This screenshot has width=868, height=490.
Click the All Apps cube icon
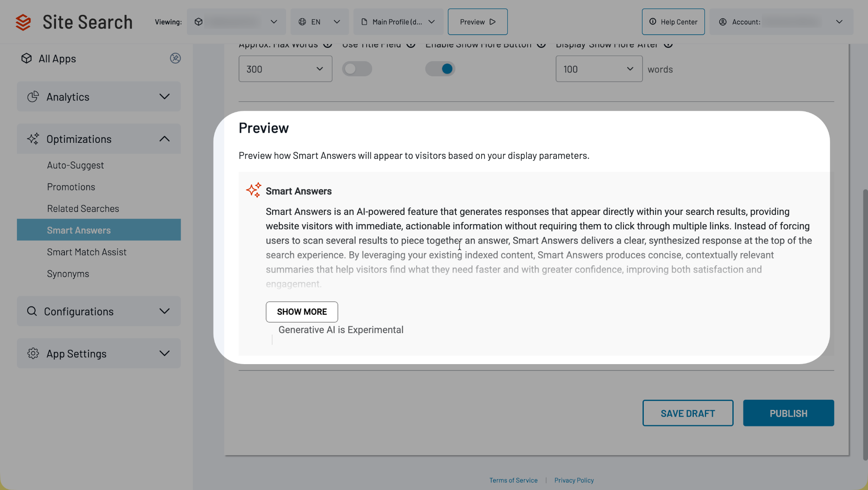point(27,58)
